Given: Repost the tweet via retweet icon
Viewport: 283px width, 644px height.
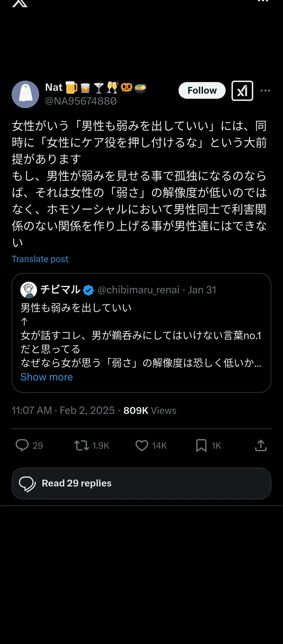Looking at the screenshot, I should coord(82,445).
